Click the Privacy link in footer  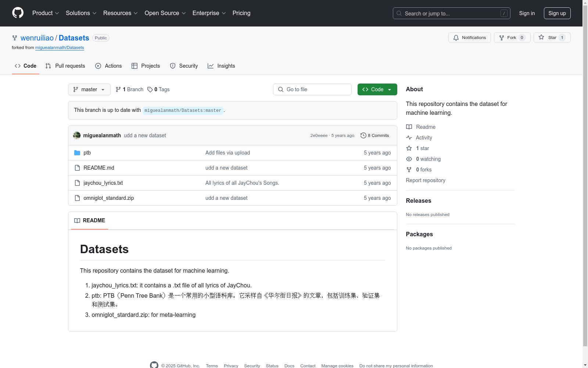click(x=231, y=366)
